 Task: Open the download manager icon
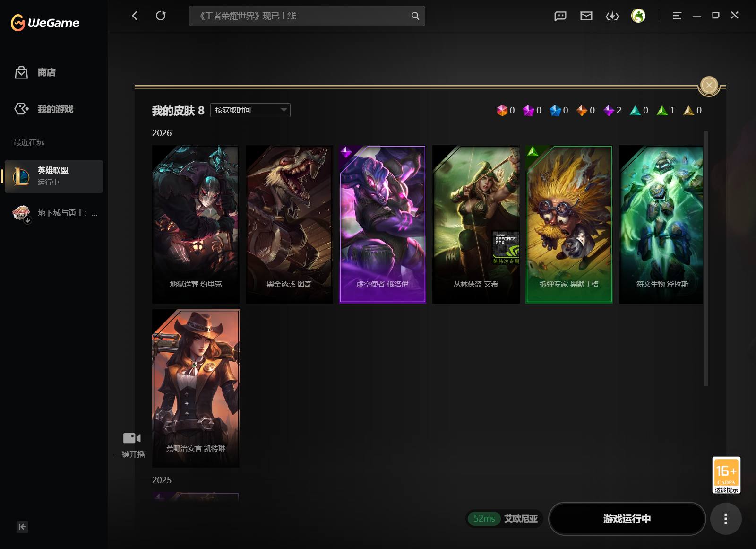tap(612, 16)
